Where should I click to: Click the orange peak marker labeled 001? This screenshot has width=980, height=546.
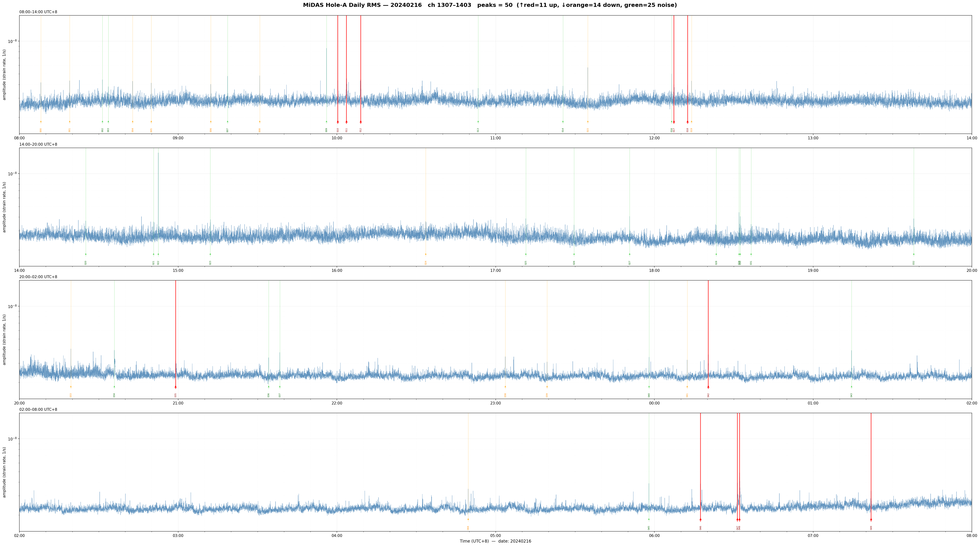pos(70,122)
